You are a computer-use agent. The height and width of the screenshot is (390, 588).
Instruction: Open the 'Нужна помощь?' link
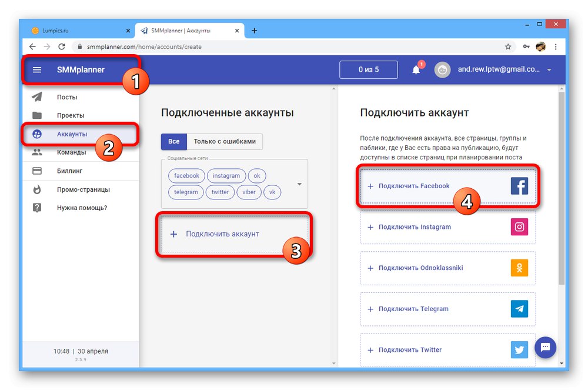point(81,208)
